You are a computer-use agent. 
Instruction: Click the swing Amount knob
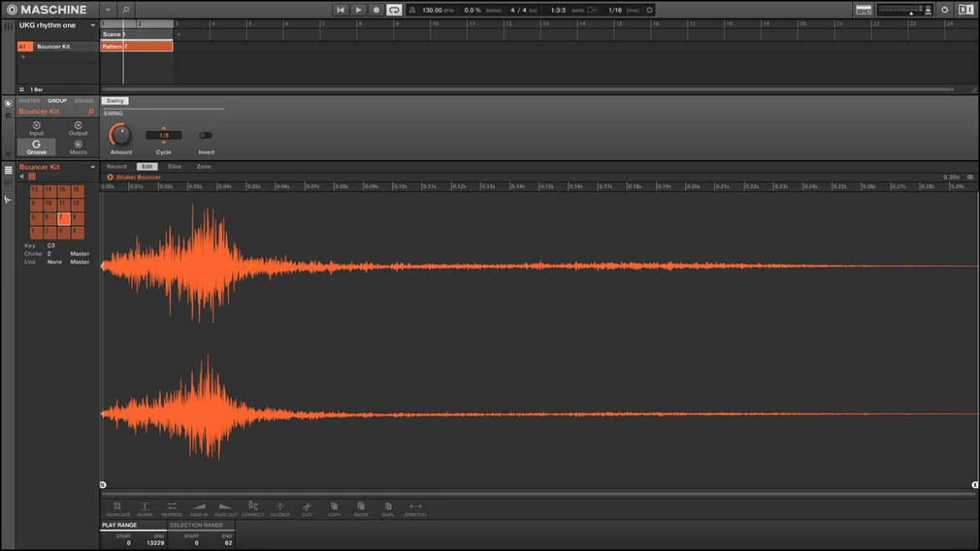(x=120, y=135)
